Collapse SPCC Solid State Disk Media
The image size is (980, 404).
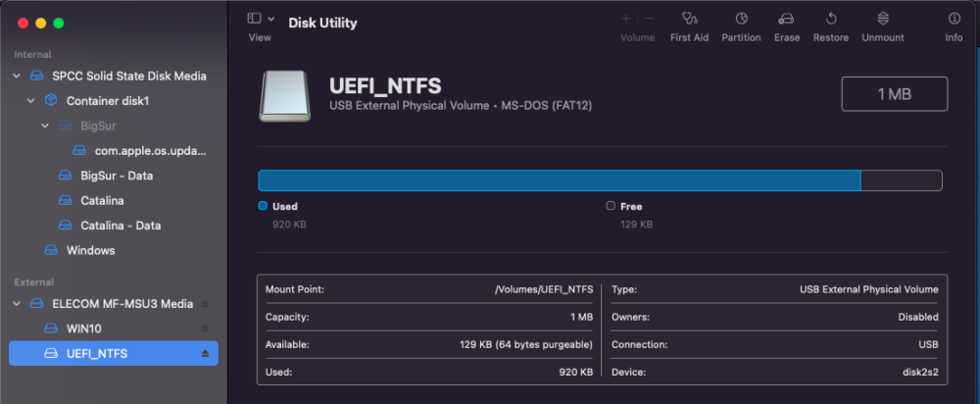[17, 76]
